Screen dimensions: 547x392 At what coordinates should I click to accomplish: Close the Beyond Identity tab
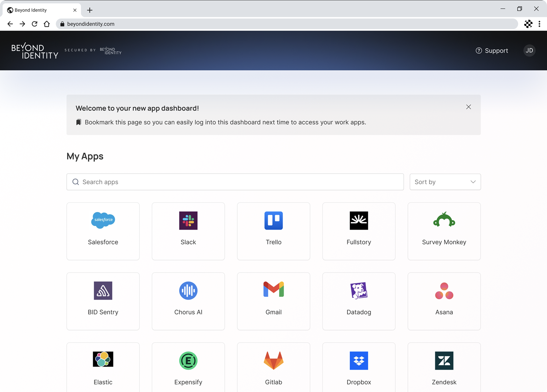pos(75,10)
